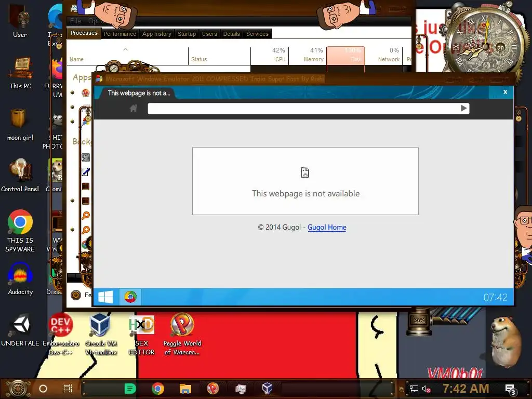Switch to the Users tab
532x399 pixels.
point(209,34)
